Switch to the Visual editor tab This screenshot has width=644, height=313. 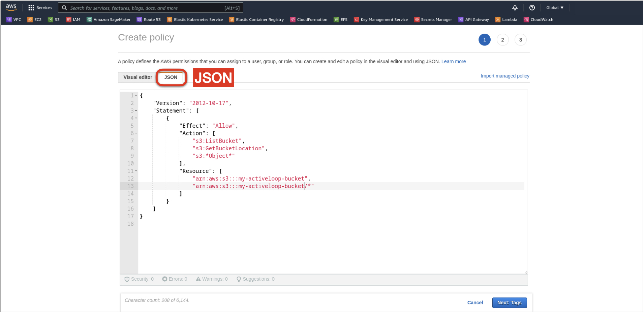(x=137, y=77)
